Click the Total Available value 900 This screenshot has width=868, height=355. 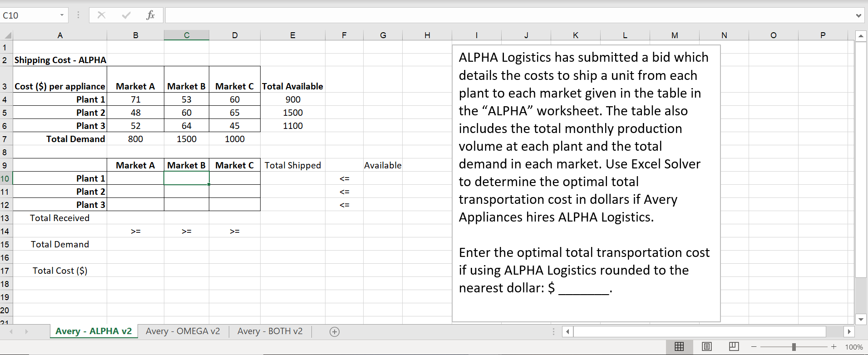293,99
